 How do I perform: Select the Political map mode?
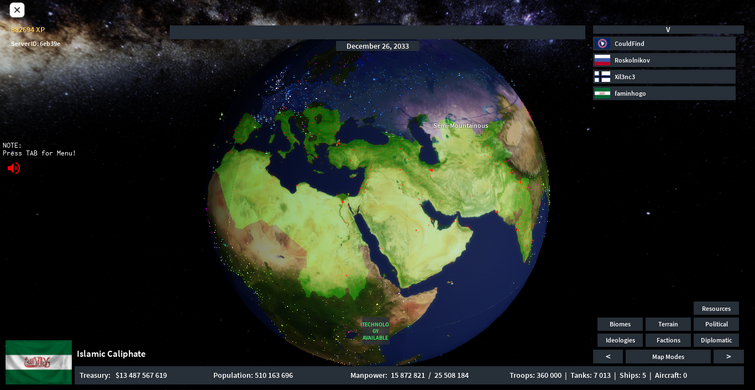tap(716, 325)
